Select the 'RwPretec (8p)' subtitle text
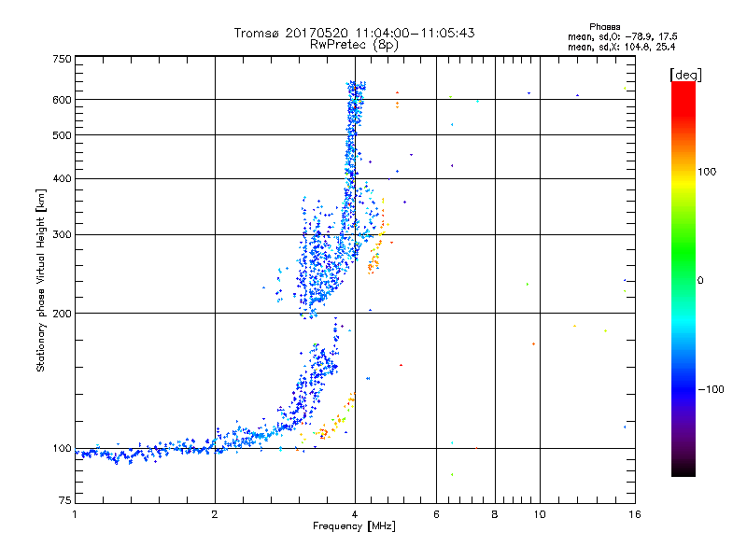The image size is (747, 560). coord(354,45)
